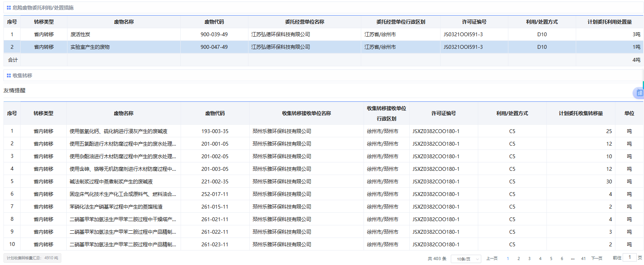Select the row with waste code 193-003-35

215,131
